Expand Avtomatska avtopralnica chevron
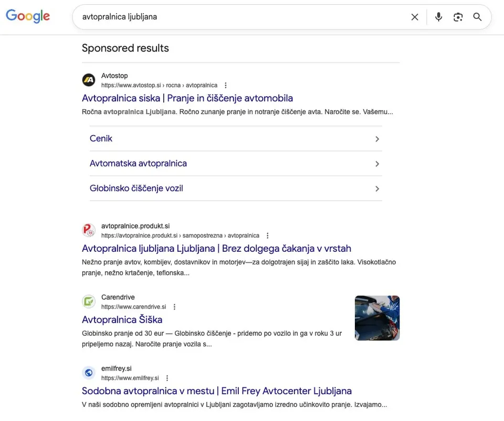Image resolution: width=504 pixels, height=421 pixels. [377, 164]
